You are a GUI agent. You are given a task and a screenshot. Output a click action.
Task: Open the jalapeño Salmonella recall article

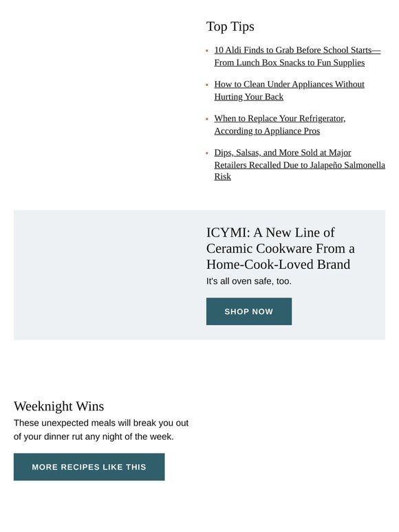click(x=299, y=164)
